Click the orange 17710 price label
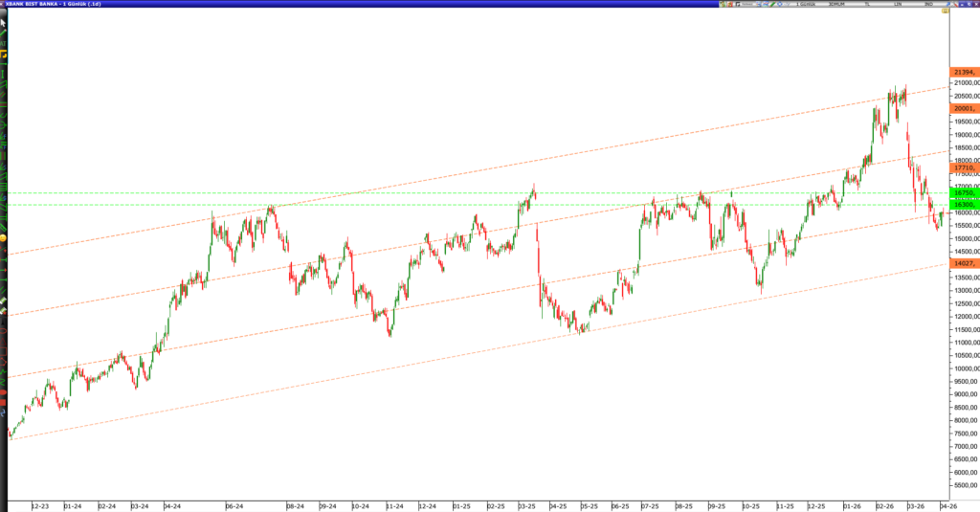 (964, 167)
